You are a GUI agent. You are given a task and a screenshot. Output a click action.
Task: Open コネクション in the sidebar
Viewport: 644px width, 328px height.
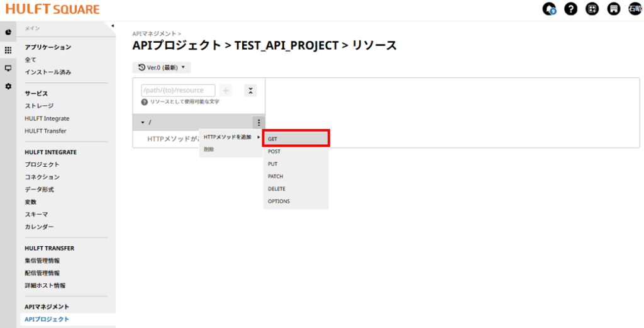coord(42,177)
